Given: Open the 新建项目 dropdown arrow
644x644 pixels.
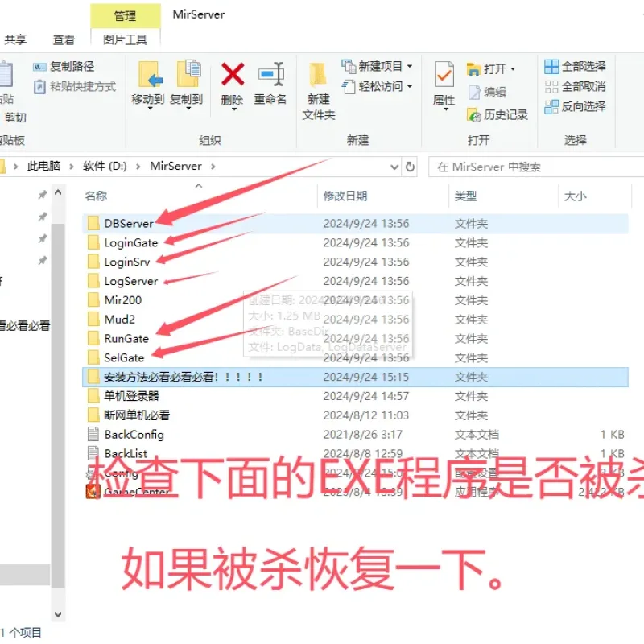Looking at the screenshot, I should click(x=410, y=66).
